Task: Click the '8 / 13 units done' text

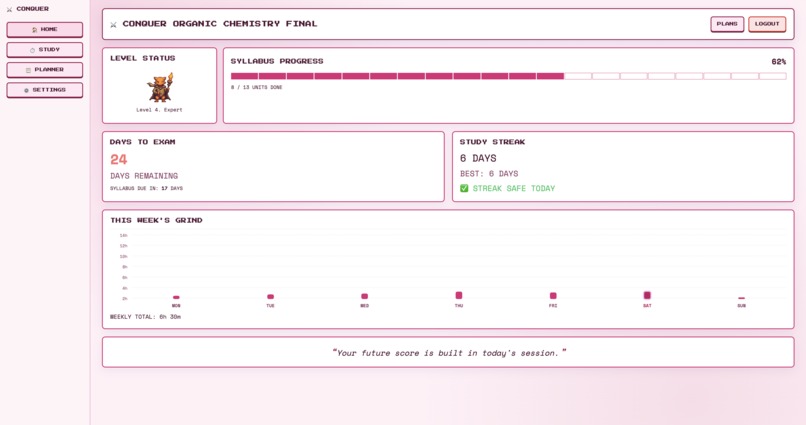Action: [x=257, y=87]
